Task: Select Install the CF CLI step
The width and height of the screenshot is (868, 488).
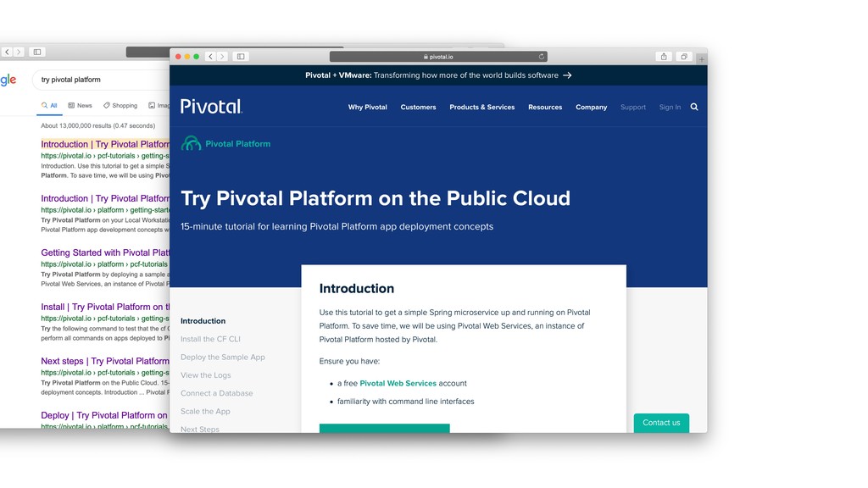Action: pos(210,339)
